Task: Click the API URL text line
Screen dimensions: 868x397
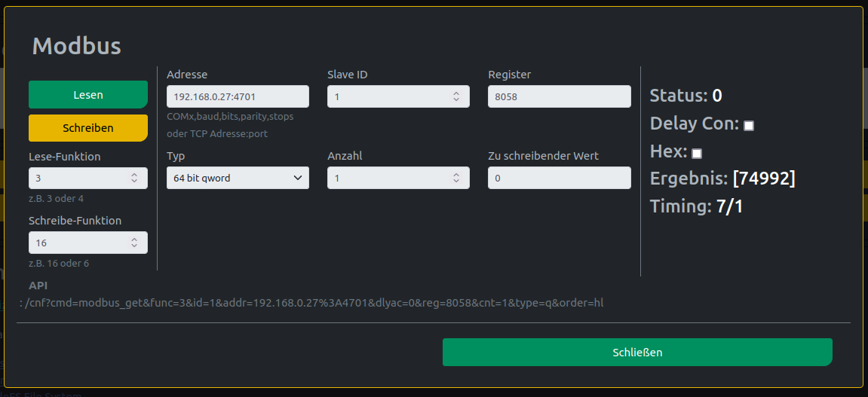Action: tap(311, 303)
